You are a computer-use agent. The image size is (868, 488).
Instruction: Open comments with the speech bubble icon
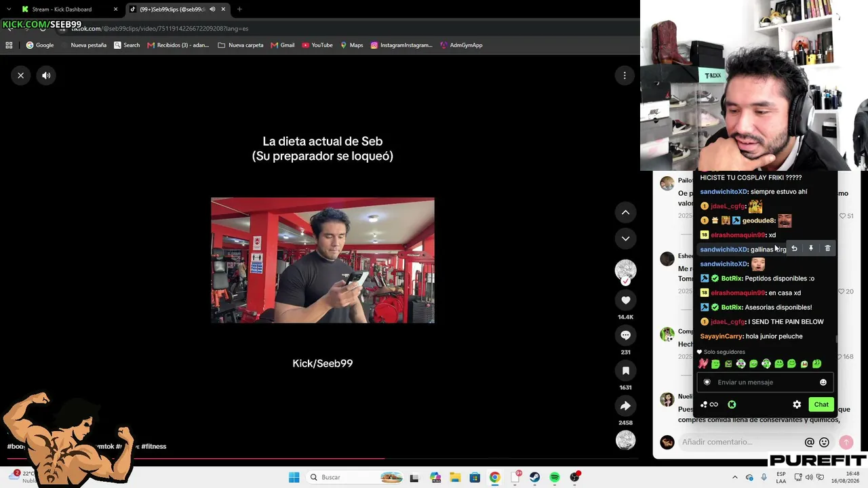pyautogui.click(x=625, y=335)
